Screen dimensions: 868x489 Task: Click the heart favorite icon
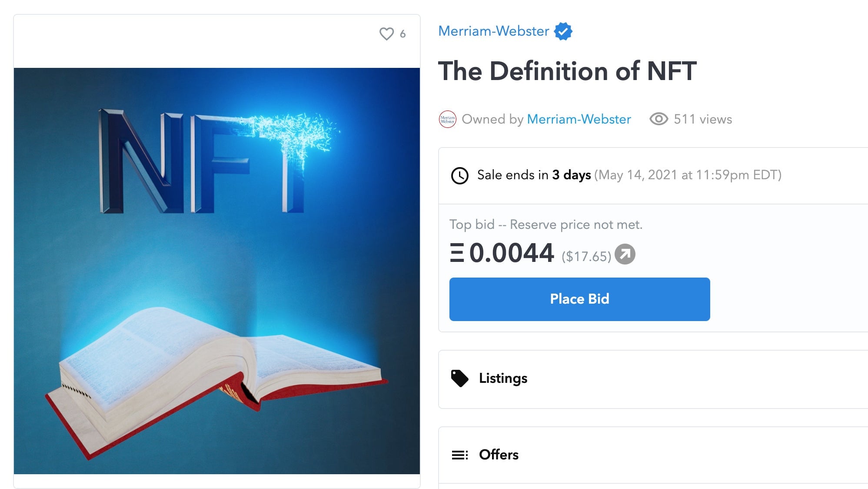[386, 33]
